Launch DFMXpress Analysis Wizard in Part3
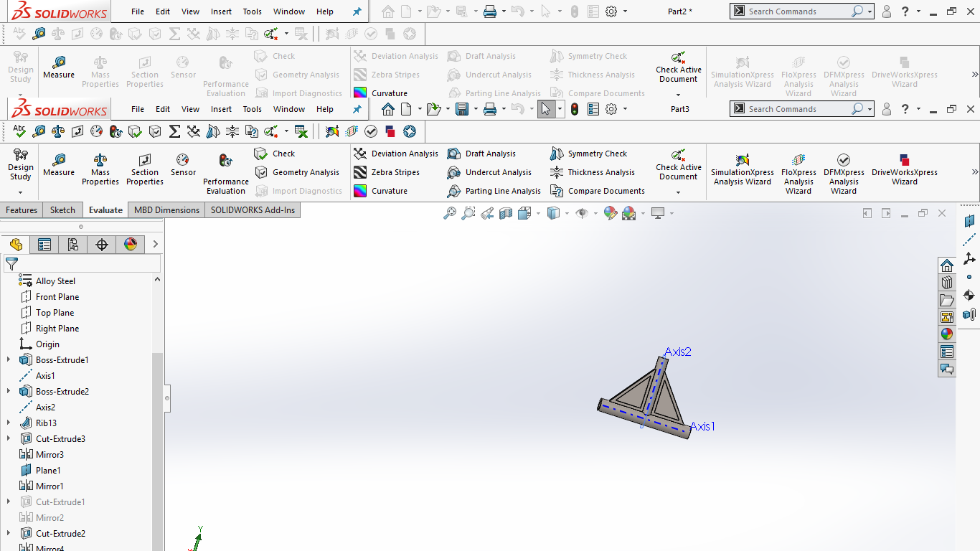980x551 pixels. [844, 174]
